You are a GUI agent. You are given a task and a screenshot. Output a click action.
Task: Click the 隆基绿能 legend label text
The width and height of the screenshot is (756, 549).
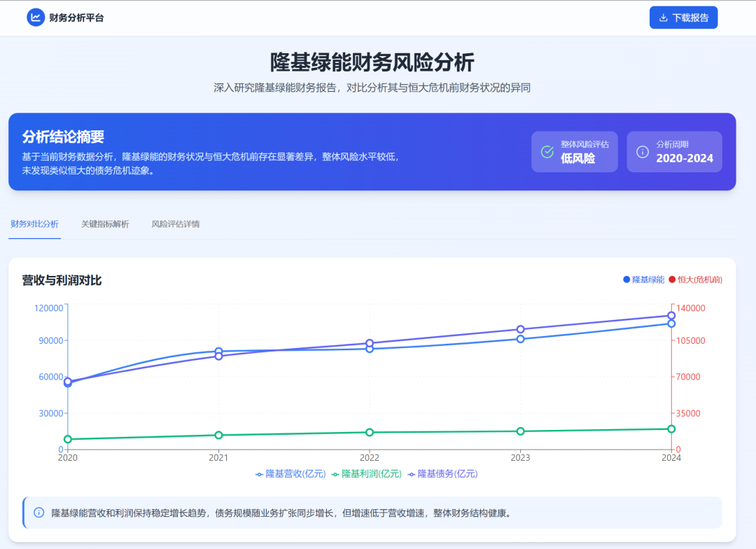point(648,279)
